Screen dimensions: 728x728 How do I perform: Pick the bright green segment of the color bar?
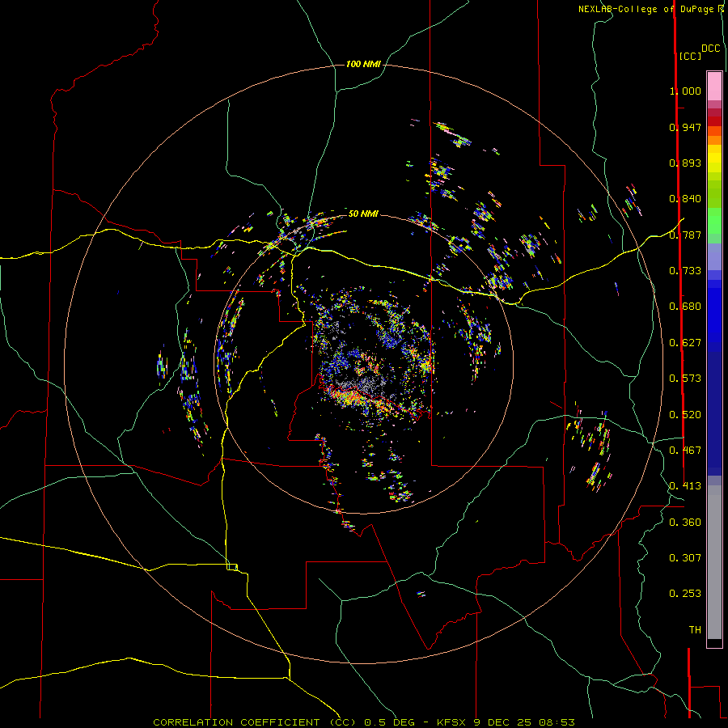coord(714,221)
